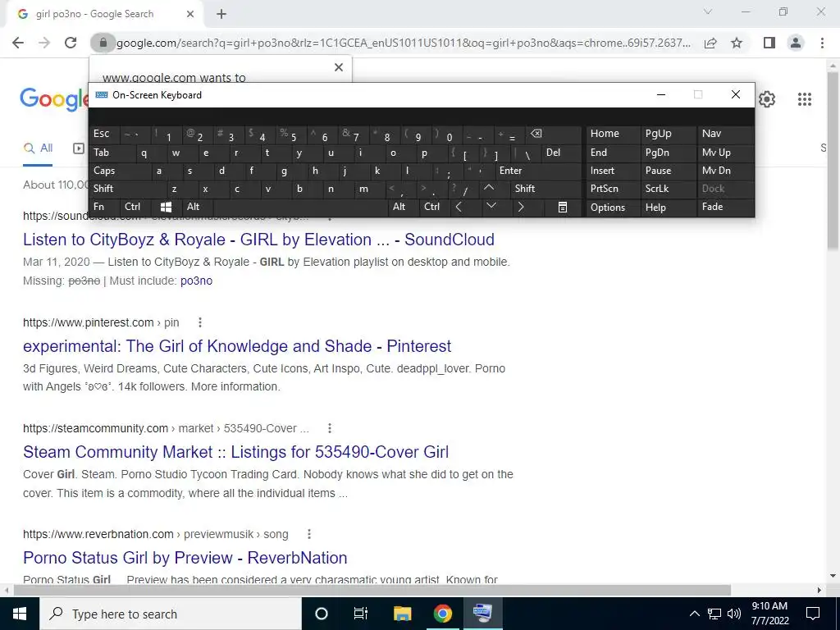Bookmark this tab with the star icon

click(737, 43)
